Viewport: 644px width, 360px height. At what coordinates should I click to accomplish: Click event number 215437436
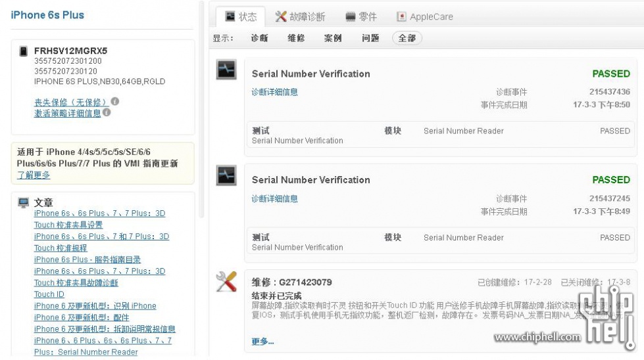(x=610, y=92)
